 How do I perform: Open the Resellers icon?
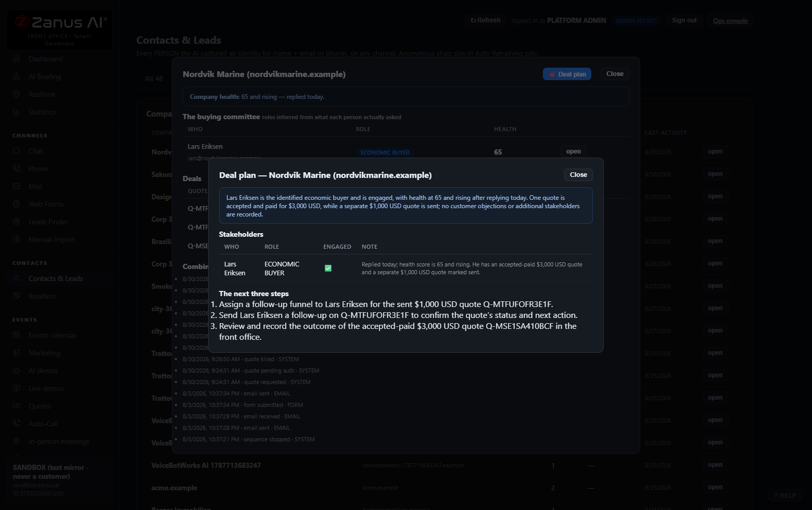tap(17, 296)
